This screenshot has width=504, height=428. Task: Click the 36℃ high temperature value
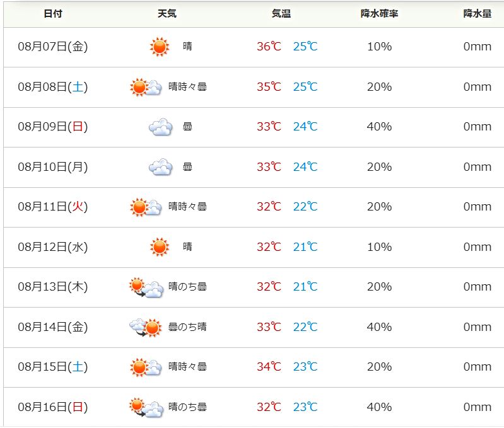click(269, 47)
